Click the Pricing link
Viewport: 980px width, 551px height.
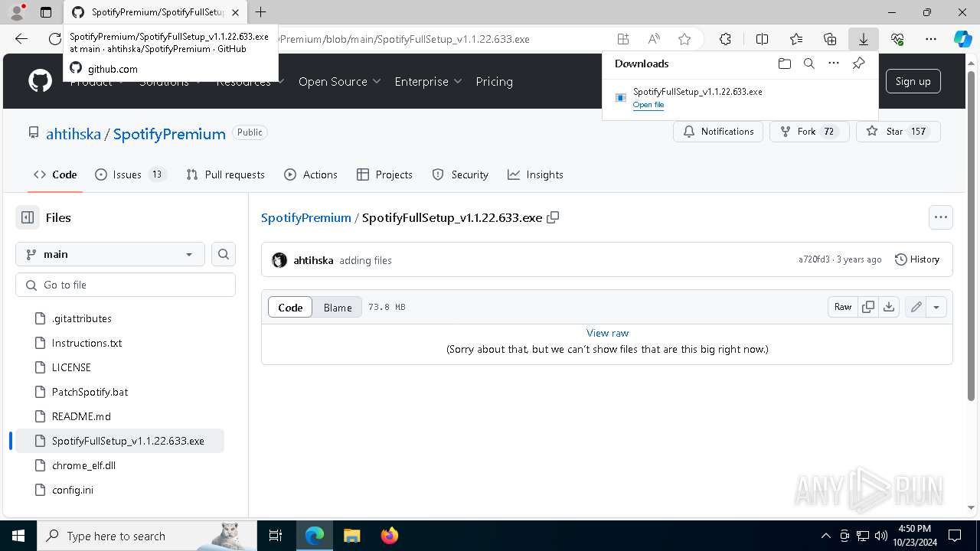[494, 81]
